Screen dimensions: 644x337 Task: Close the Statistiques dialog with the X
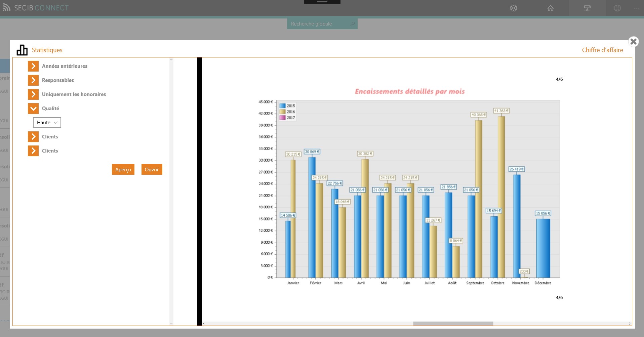click(634, 42)
